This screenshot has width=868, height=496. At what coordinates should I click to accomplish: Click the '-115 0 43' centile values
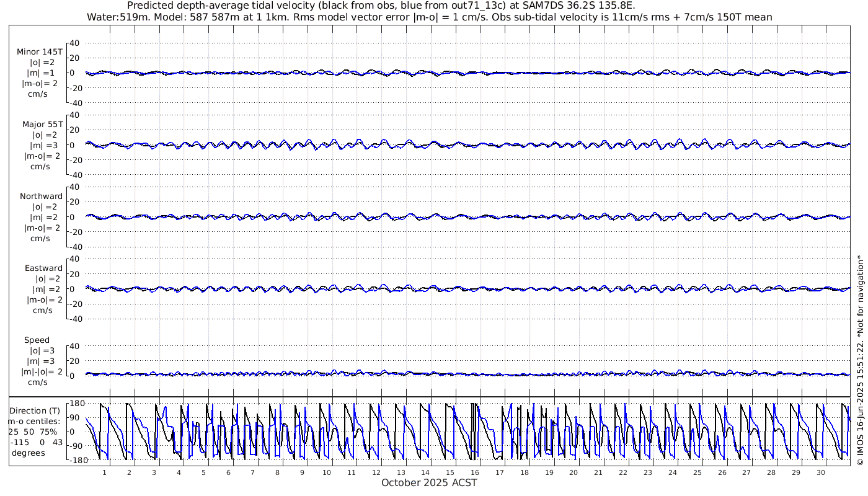click(x=37, y=442)
